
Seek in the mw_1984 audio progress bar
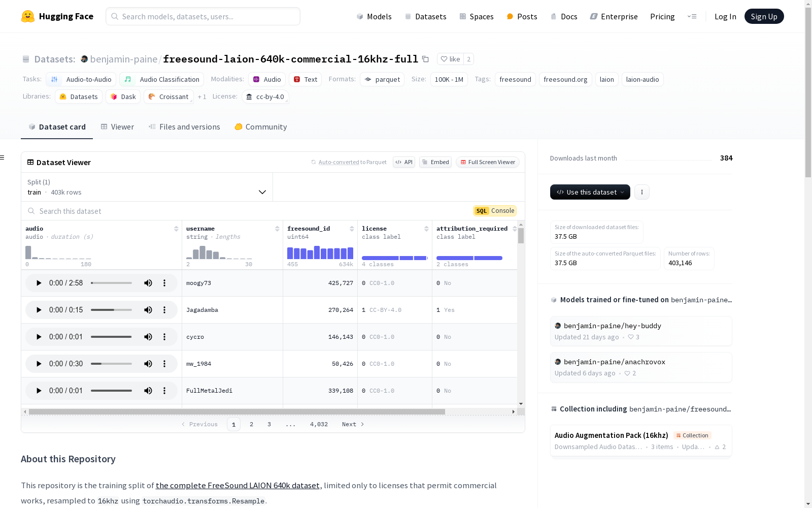111,364
